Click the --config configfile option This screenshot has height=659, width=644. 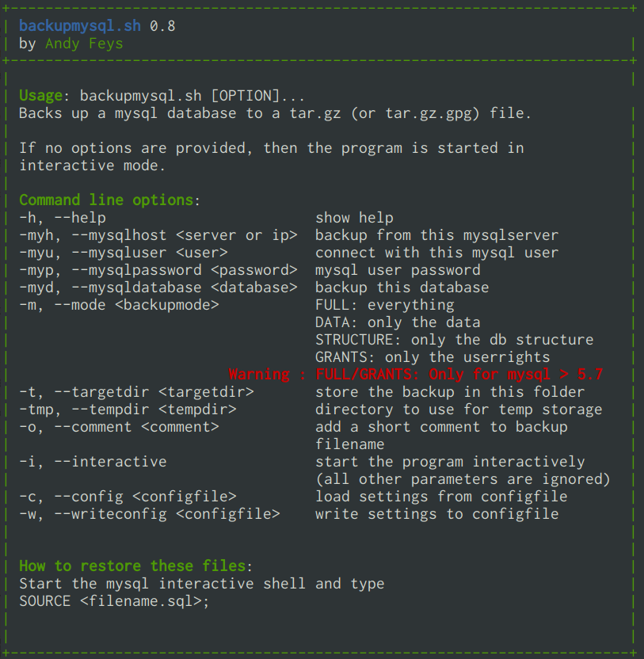(128, 497)
